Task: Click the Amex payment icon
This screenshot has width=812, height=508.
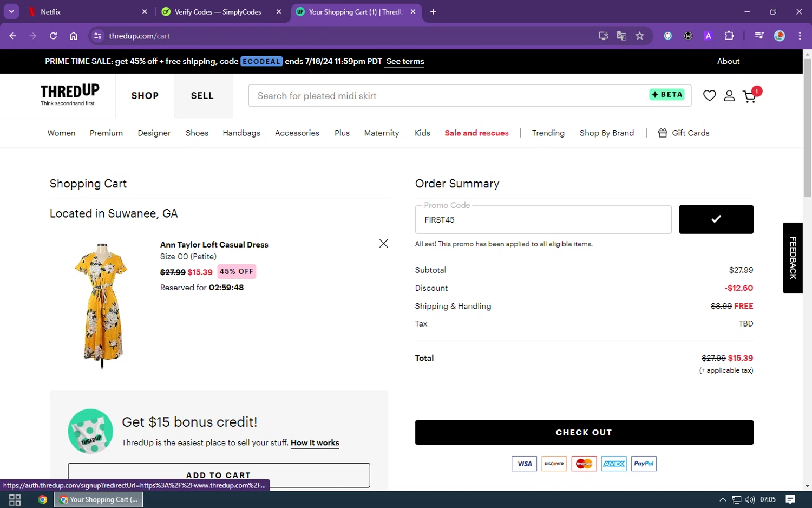Action: point(614,464)
